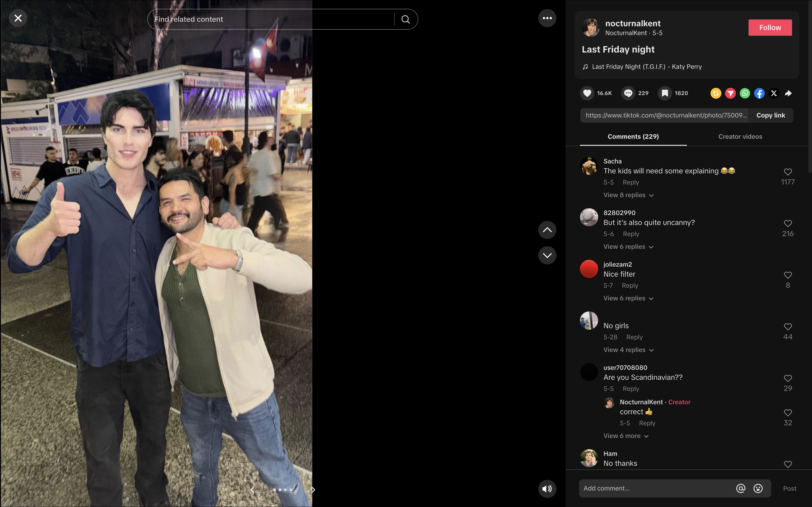
Task: Share the post to Facebook
Action: click(x=759, y=93)
